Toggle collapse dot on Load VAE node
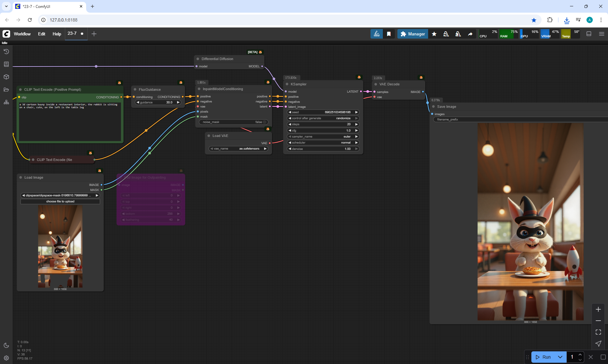608x364 pixels. click(x=209, y=136)
